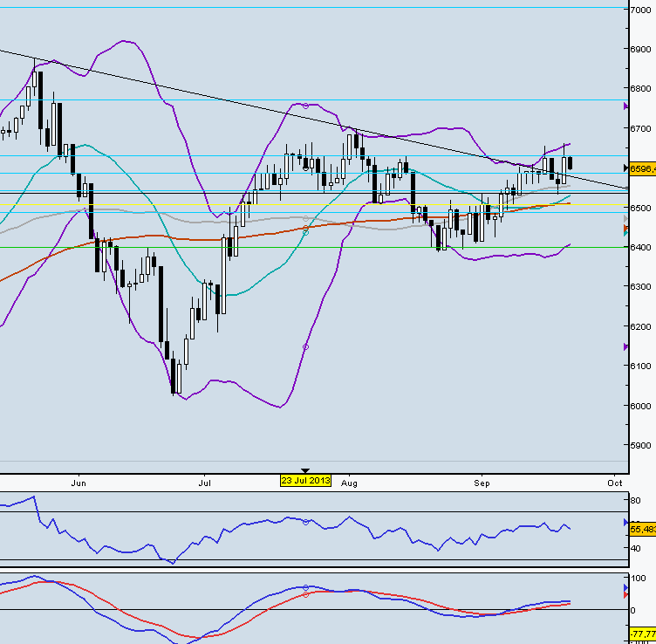Click the 5900 price axis label

click(x=640, y=446)
